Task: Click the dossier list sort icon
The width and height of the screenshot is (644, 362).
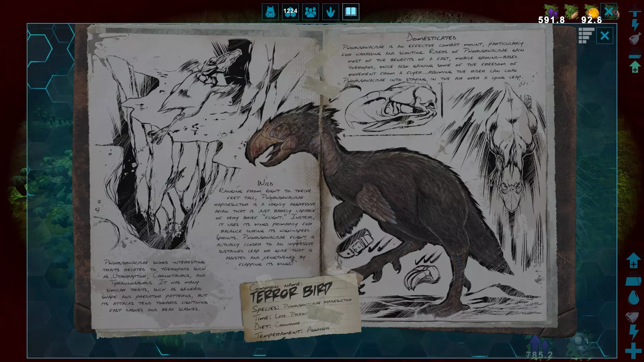Action: click(586, 36)
